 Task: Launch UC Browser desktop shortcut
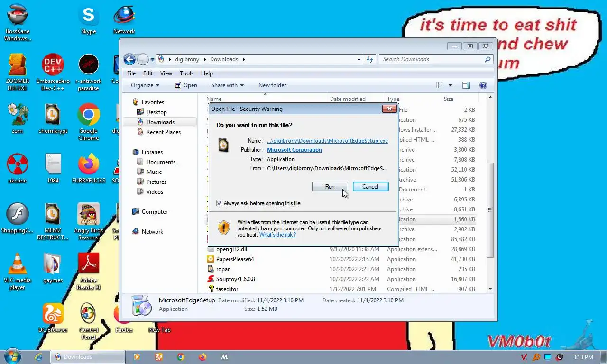pyautogui.click(x=53, y=318)
